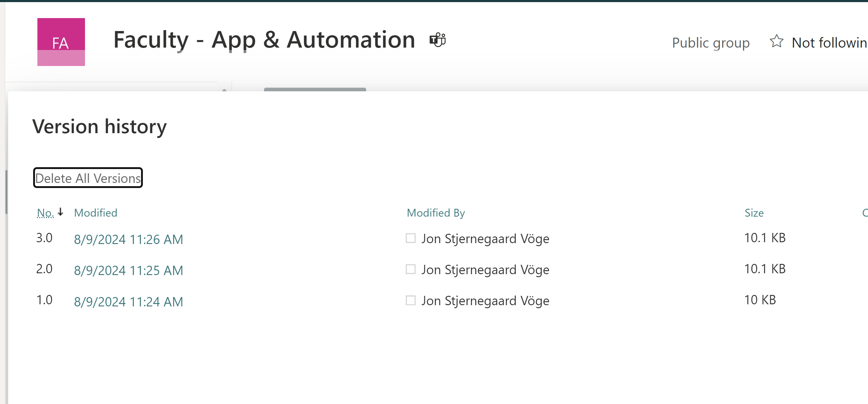Click the FA group avatar

click(x=61, y=42)
